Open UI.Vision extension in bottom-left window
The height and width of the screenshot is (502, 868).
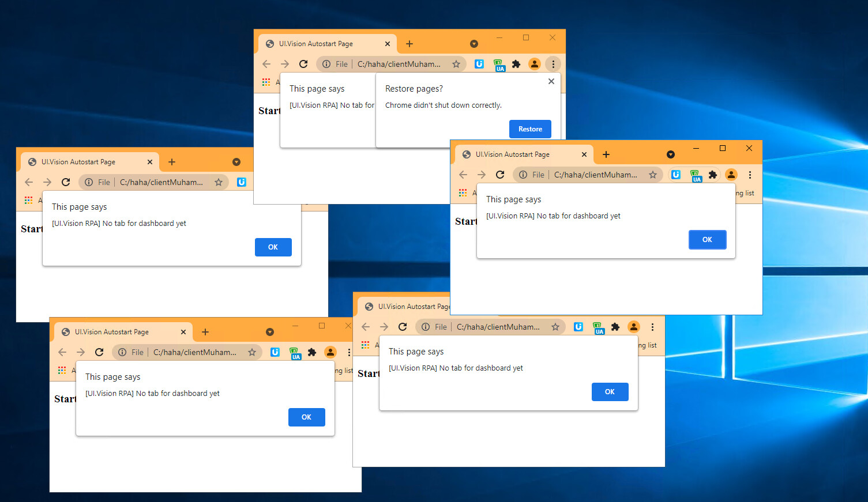pyautogui.click(x=275, y=352)
